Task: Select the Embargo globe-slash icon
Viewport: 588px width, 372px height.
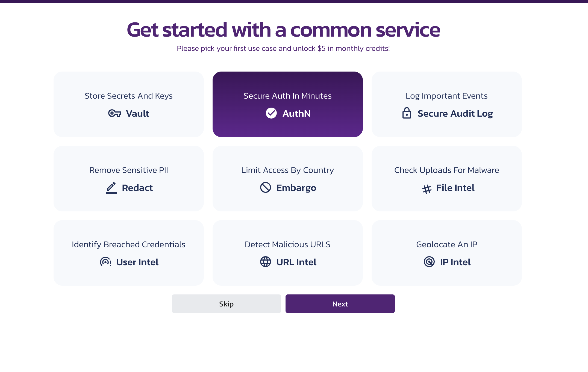Action: pos(266,187)
